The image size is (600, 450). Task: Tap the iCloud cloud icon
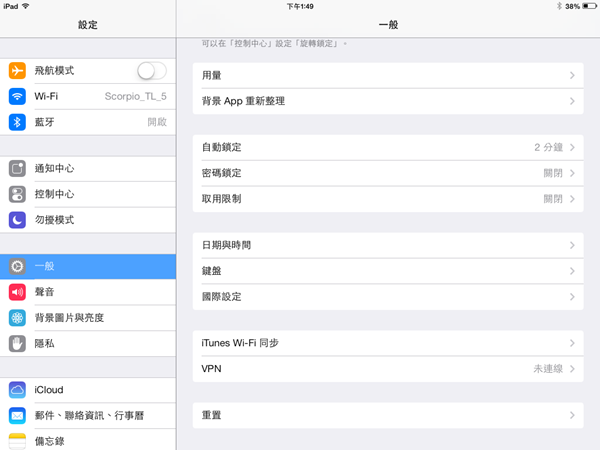click(17, 390)
